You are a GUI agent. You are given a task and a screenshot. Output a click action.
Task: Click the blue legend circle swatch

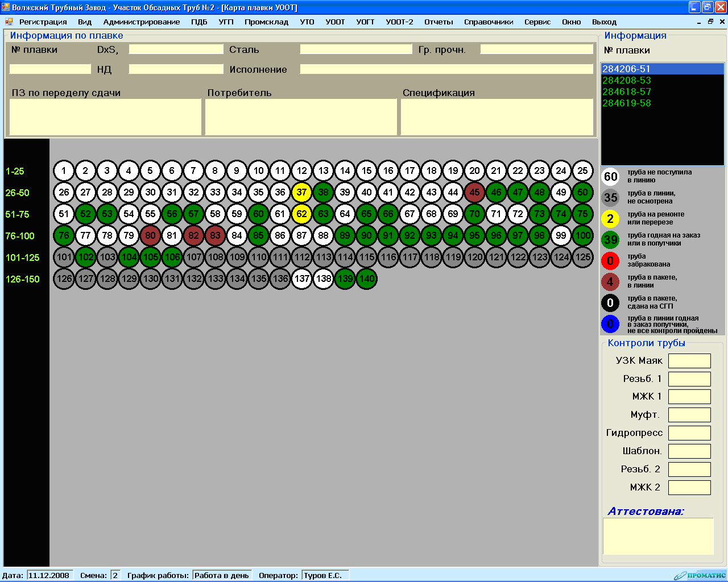pos(610,324)
